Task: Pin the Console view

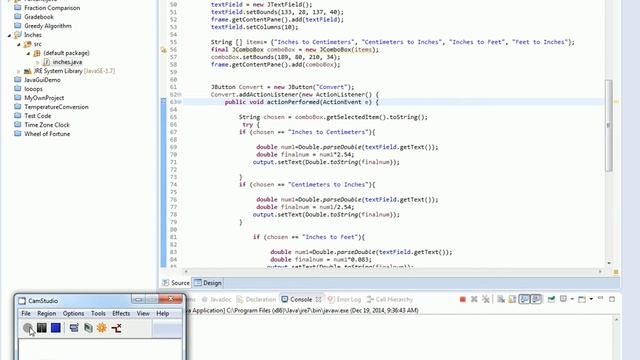Action: [x=551, y=300]
